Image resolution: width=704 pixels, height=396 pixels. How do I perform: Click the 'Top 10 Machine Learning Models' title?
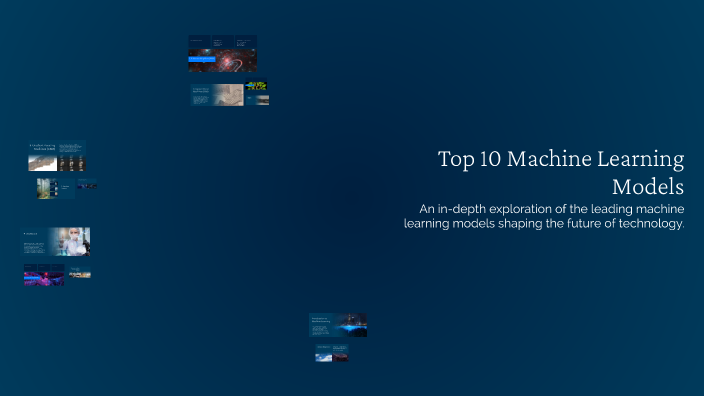[561, 172]
